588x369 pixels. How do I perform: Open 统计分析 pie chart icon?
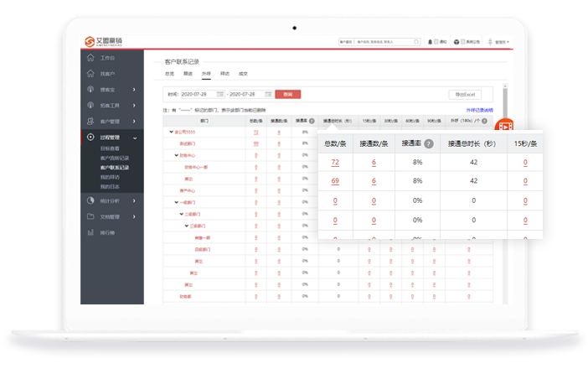(91, 200)
